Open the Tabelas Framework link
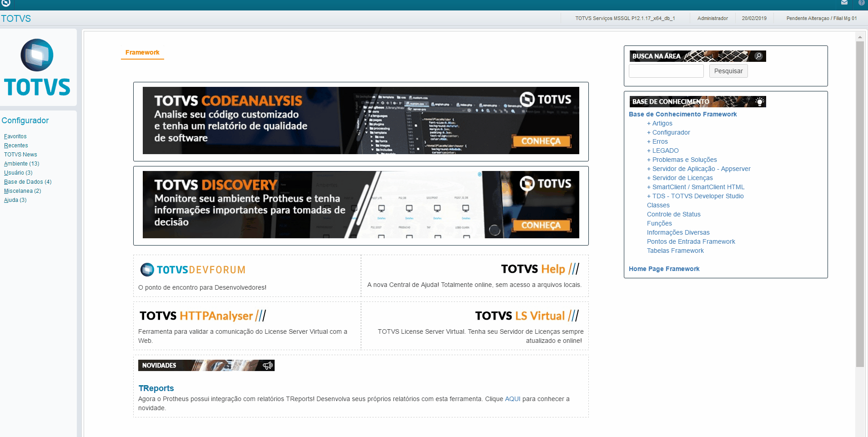The width and height of the screenshot is (868, 437). (675, 251)
